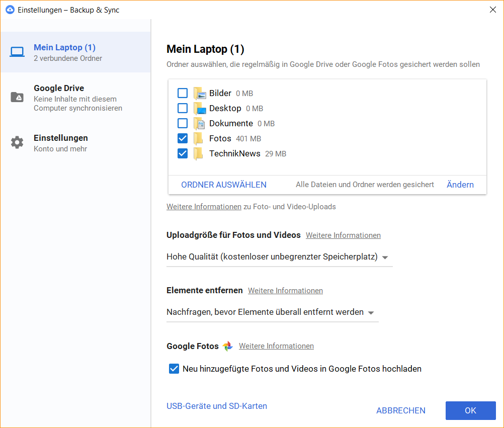Click the Mein Laptop (1) heading in the main panel

[x=205, y=49]
